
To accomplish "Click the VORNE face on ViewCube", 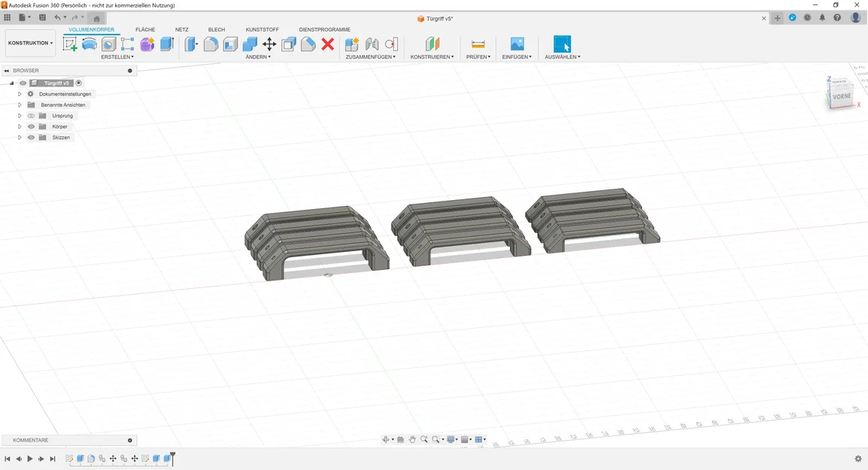I will coord(842,96).
